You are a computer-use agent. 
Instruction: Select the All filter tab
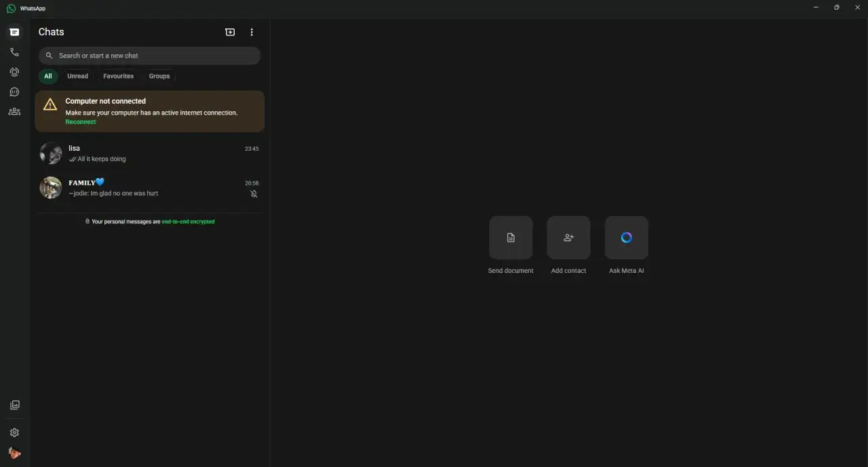[x=48, y=76]
